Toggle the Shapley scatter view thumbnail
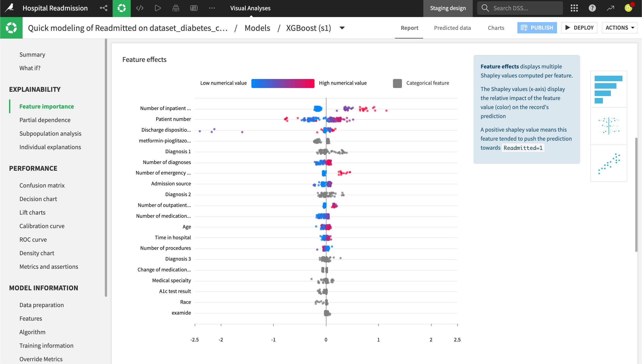The width and height of the screenshot is (642, 364). (609, 126)
